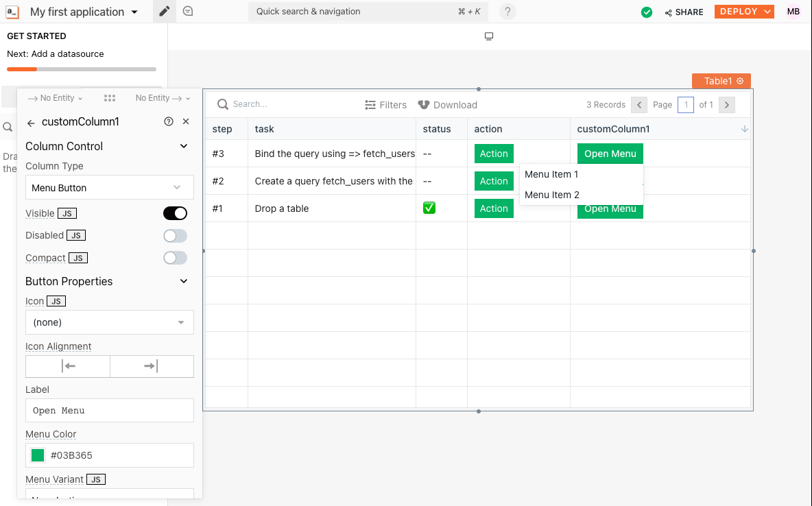Align icon to the left
Image resolution: width=812 pixels, height=506 pixels.
tap(68, 366)
